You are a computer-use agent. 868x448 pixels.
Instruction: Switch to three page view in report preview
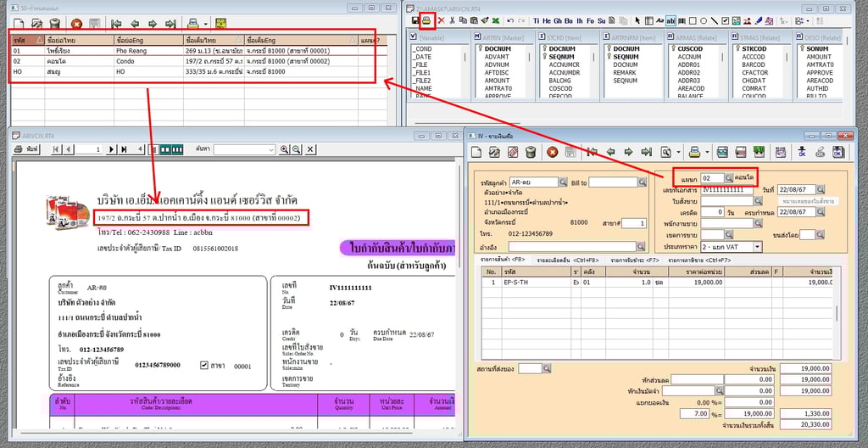pyautogui.click(x=177, y=149)
